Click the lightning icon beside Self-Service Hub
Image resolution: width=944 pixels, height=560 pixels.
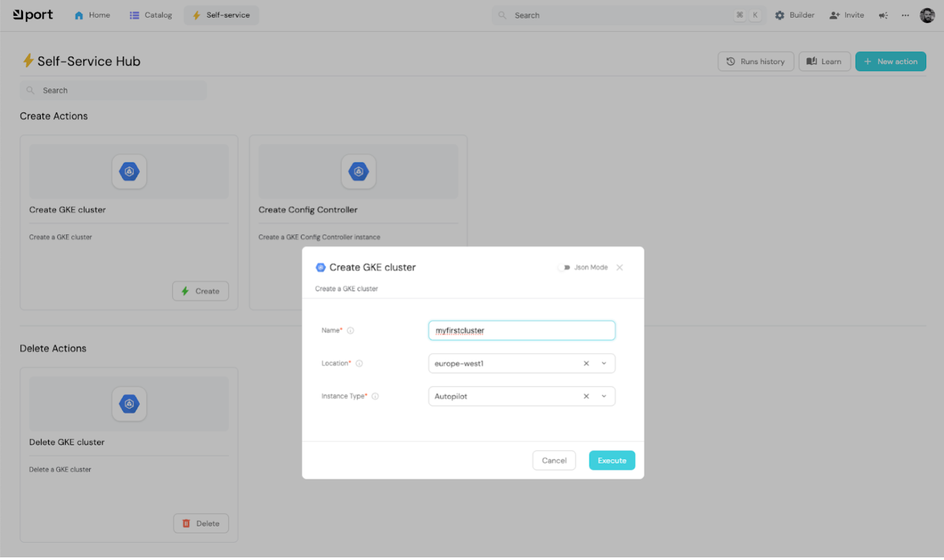[x=28, y=61]
